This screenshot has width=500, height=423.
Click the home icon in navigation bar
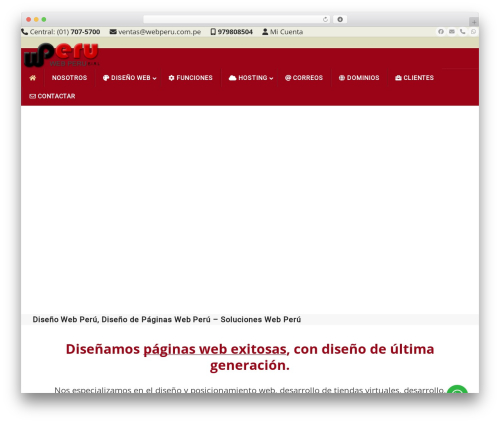[x=33, y=78]
